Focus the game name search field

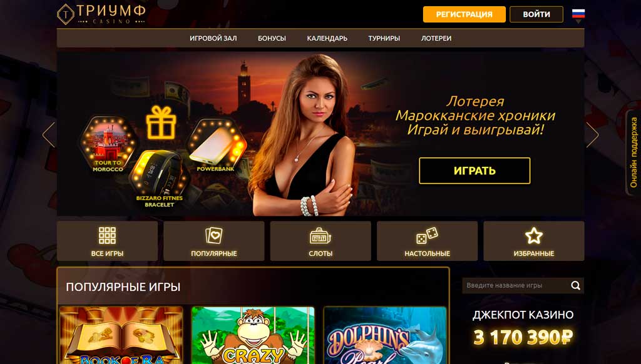516,286
